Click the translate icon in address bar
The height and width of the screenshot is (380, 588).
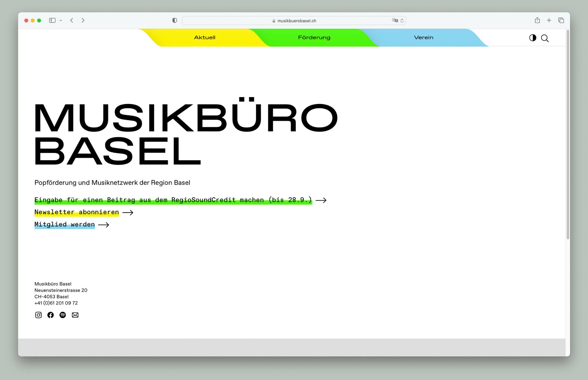click(x=395, y=20)
